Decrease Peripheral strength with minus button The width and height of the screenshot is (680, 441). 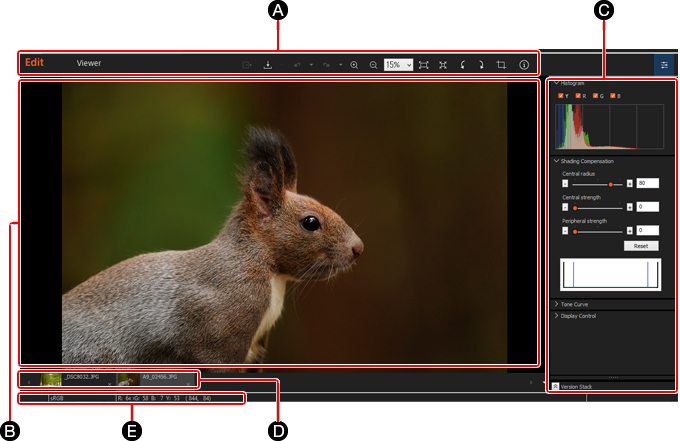[565, 231]
